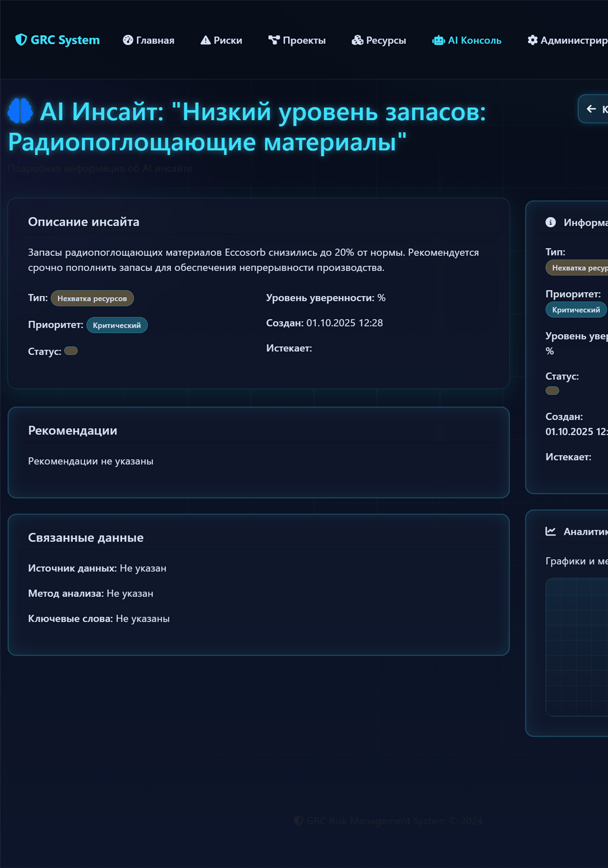The width and height of the screenshot is (608, 868).
Task: Click the Ресурсы boxes icon
Action: pos(357,40)
